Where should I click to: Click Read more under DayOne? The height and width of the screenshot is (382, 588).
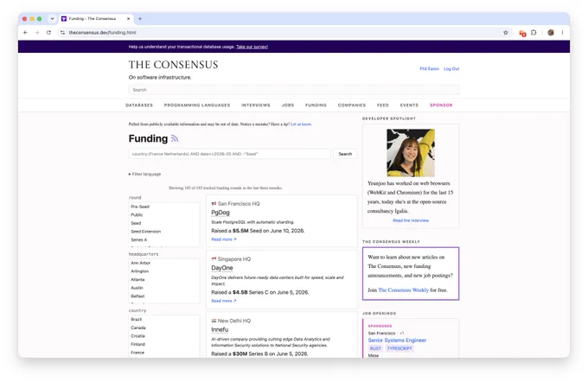click(223, 301)
